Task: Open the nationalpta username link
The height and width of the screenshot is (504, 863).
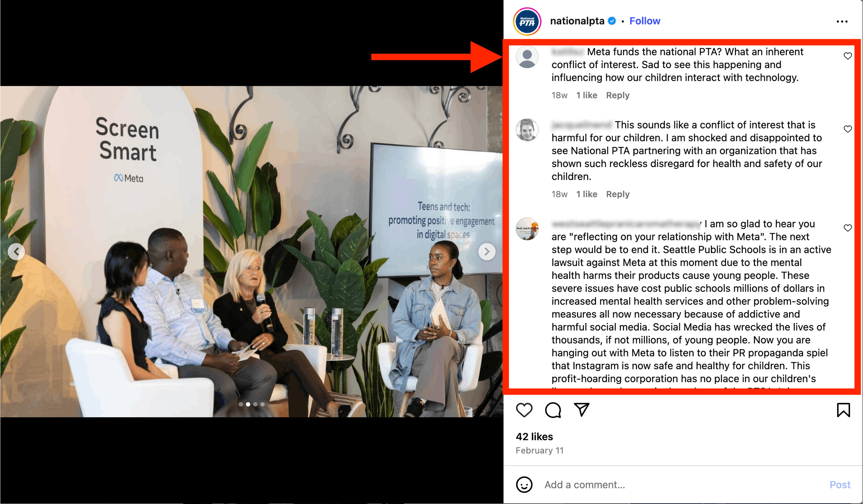Action: tap(577, 21)
